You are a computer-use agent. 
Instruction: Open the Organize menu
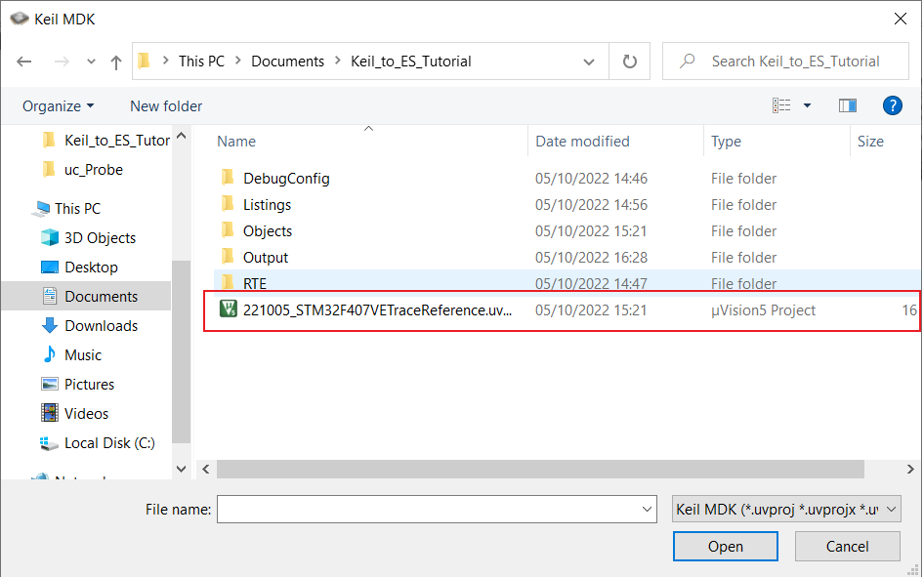tap(59, 105)
